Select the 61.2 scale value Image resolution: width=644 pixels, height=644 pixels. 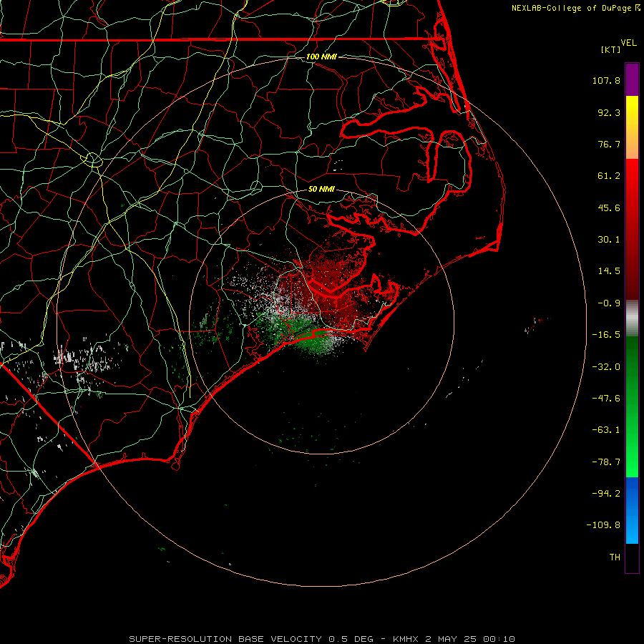click(x=609, y=176)
